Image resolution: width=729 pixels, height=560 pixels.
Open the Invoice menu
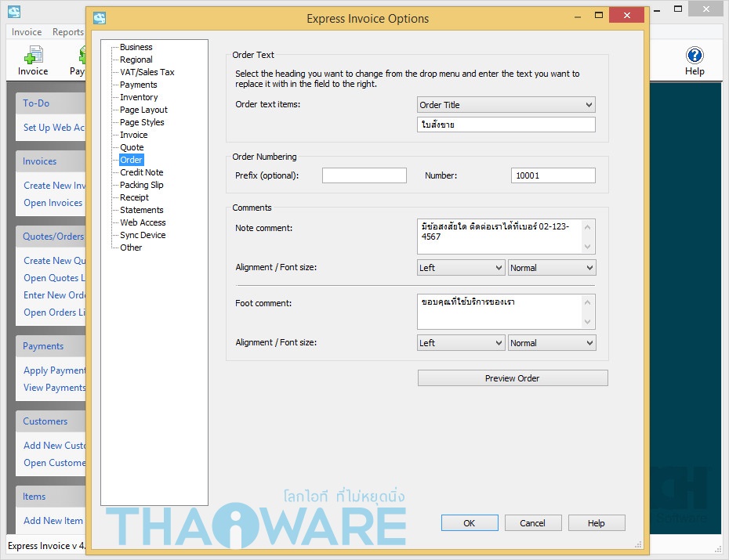pyautogui.click(x=27, y=32)
